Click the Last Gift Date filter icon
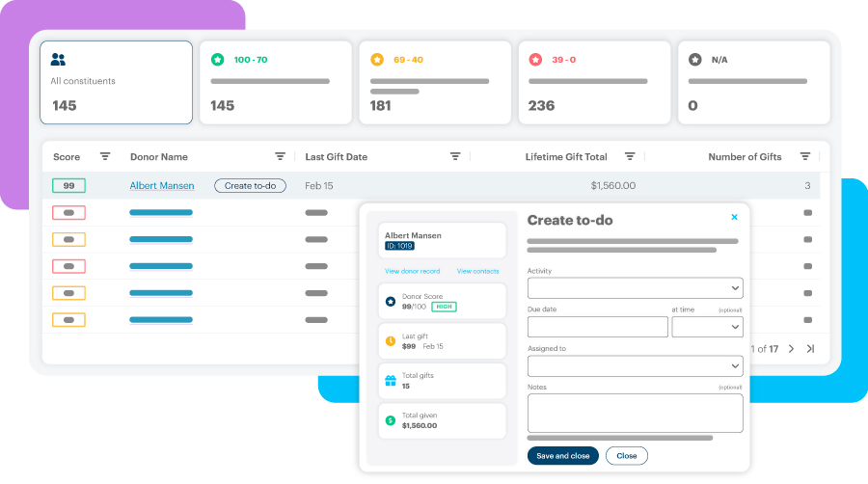This screenshot has height=484, width=868. click(455, 156)
